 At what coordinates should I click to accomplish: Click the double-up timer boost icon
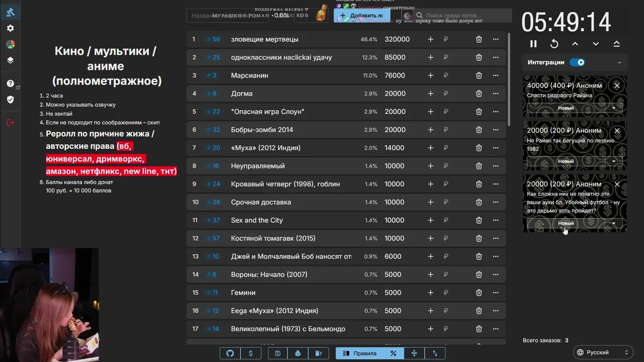(617, 44)
